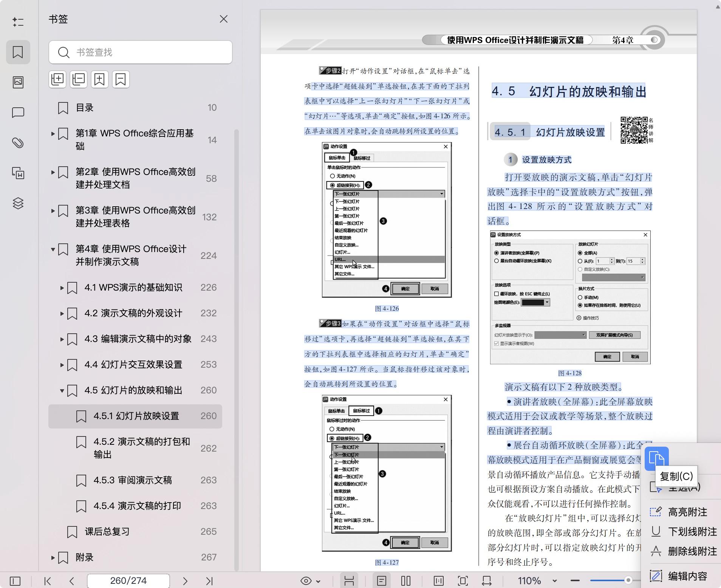Rotate the document view
The height and width of the screenshot is (588, 721).
click(x=487, y=581)
